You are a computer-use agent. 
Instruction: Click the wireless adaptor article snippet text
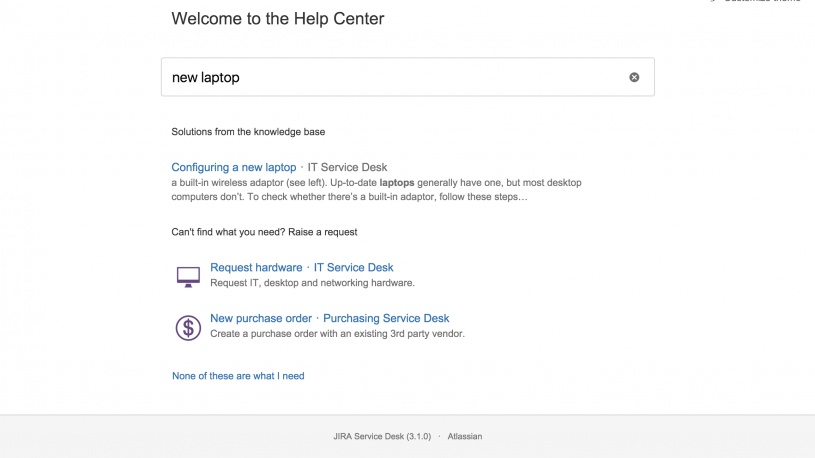tap(375, 190)
